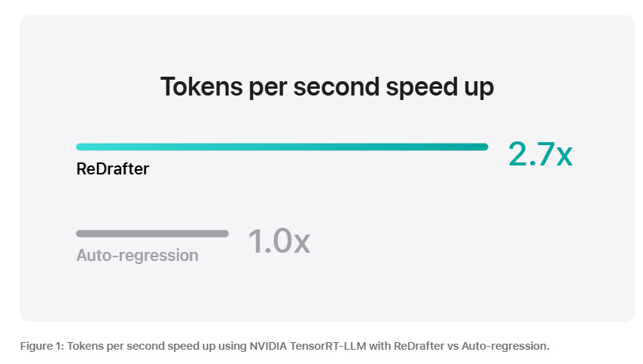The height and width of the screenshot is (364, 643).
Task: Click the "Figure 1:" caption prefix
Action: pyautogui.click(x=42, y=346)
